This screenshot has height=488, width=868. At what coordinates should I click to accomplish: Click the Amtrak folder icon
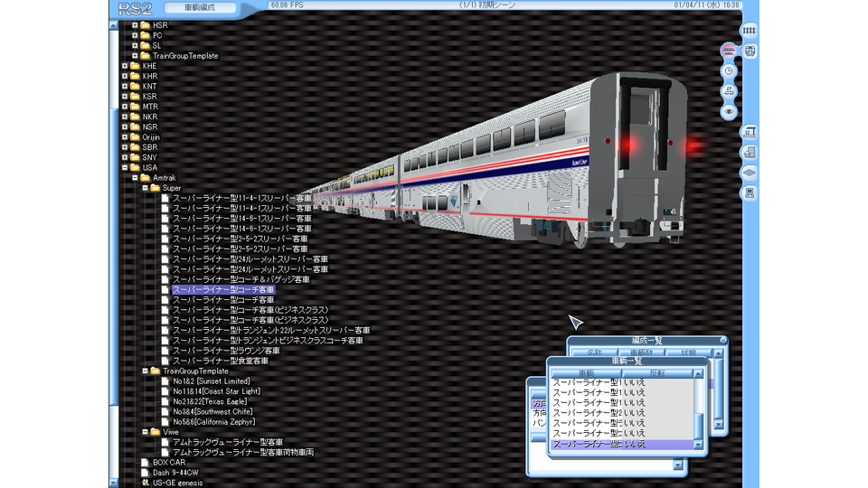pyautogui.click(x=145, y=178)
